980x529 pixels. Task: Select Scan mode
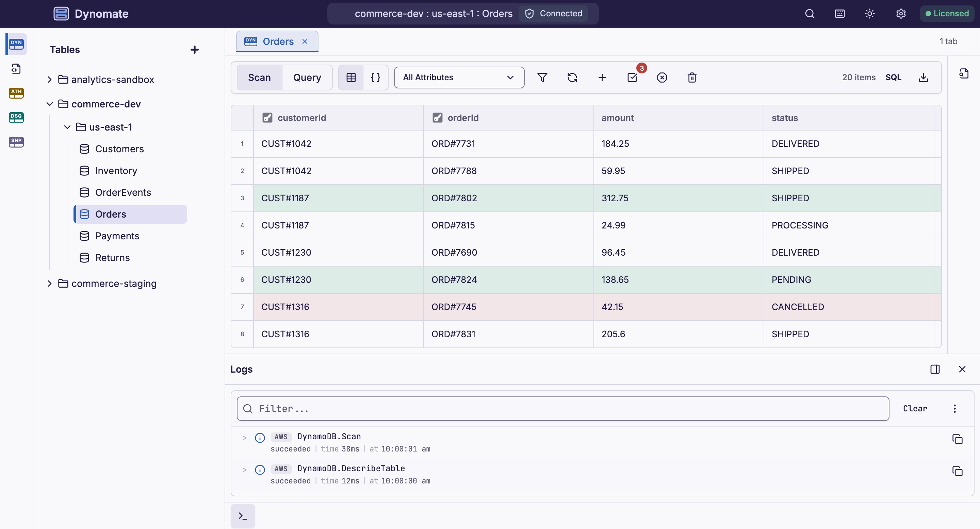259,78
